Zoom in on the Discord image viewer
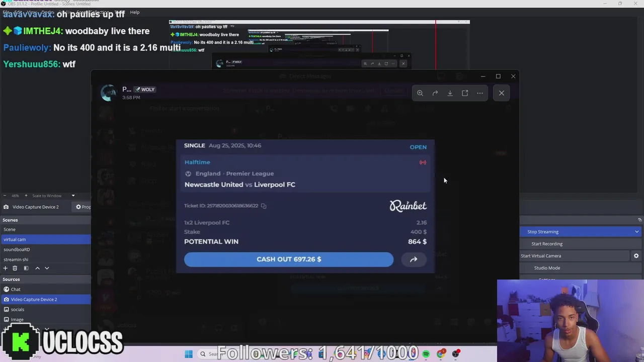Image resolution: width=644 pixels, height=362 pixels. tap(420, 93)
